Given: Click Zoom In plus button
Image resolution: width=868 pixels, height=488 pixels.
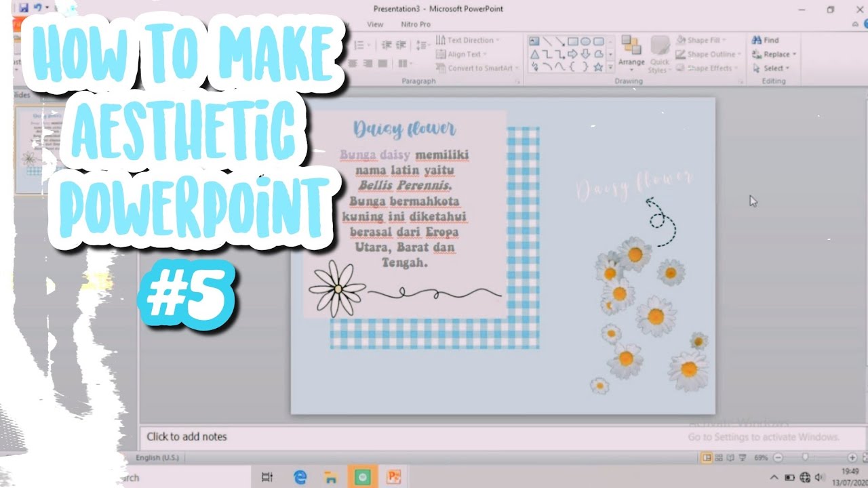Looking at the screenshot, I should pos(852,457).
